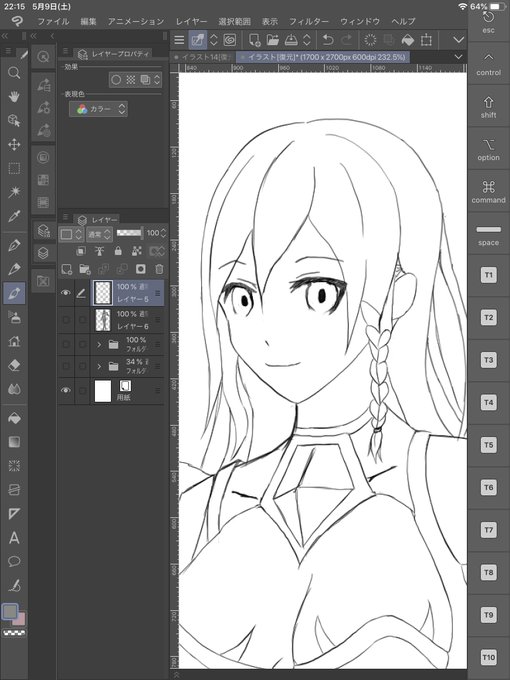
Task: Select the レイヤー6 layer thumbnail
Action: pos(103,320)
